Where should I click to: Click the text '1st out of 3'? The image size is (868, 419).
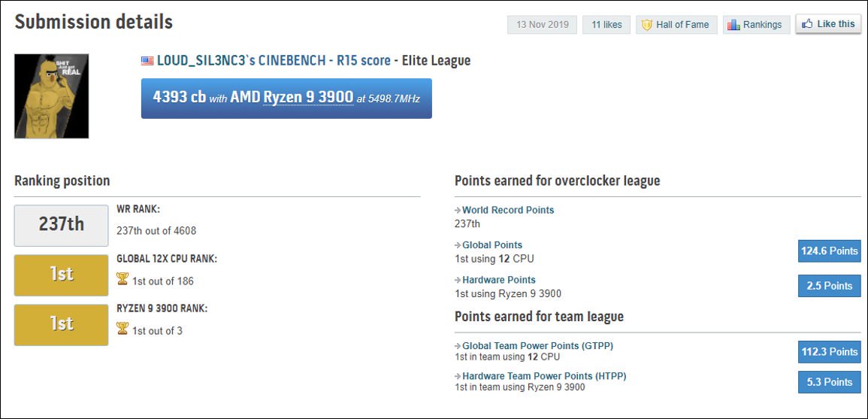157,331
